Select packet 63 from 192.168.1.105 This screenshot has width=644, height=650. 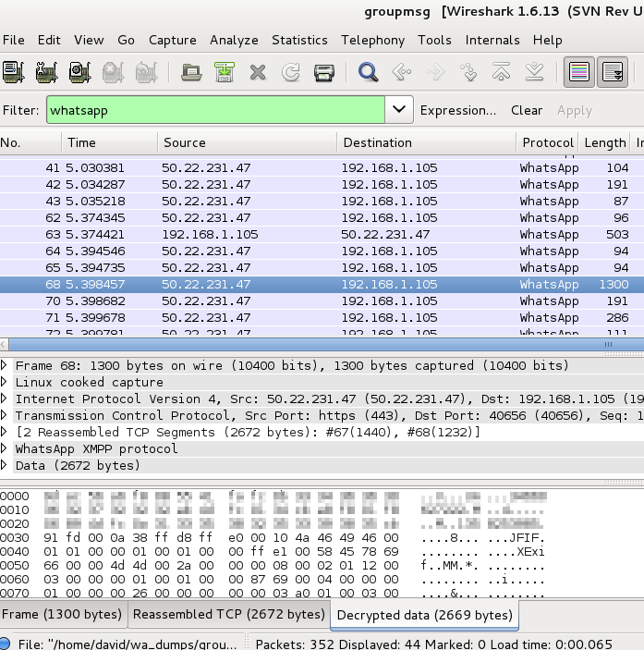[x=322, y=234]
